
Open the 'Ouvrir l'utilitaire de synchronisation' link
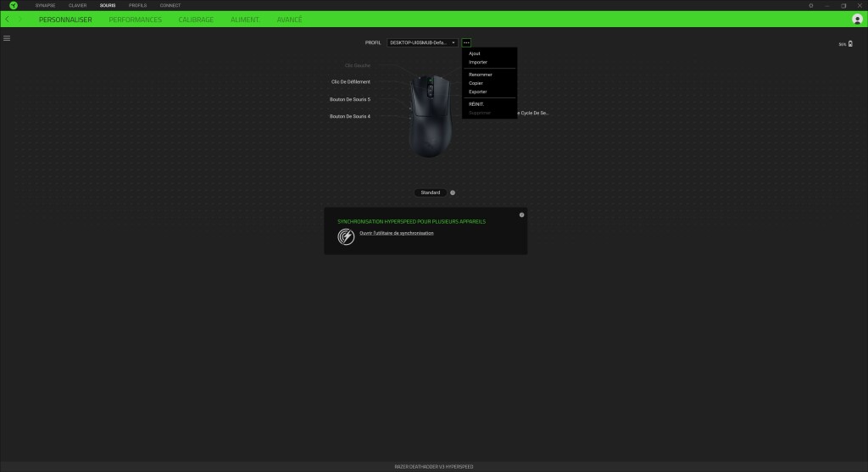tap(397, 233)
